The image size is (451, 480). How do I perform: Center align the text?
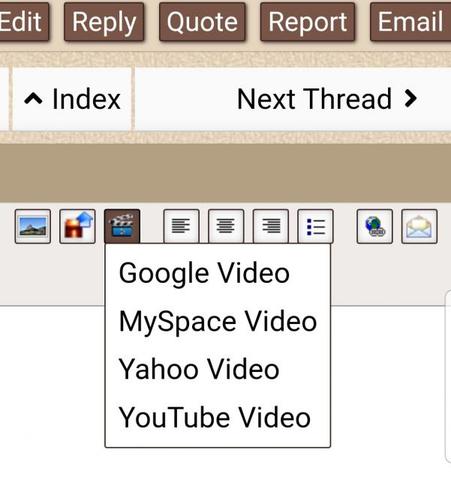(x=226, y=226)
